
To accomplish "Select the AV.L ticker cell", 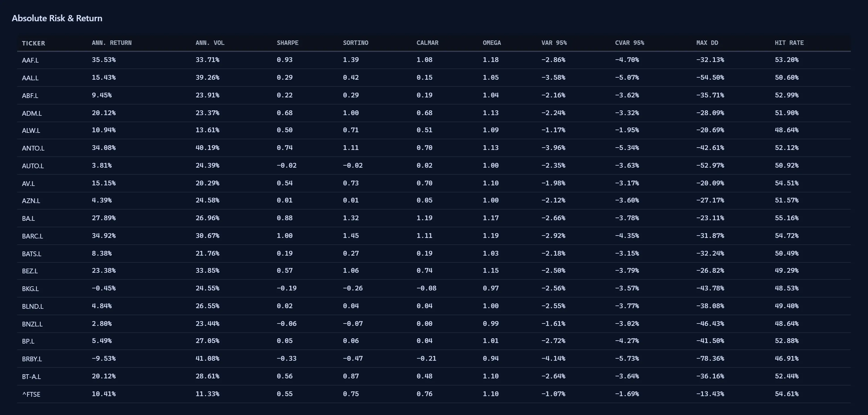I will 28,184.
